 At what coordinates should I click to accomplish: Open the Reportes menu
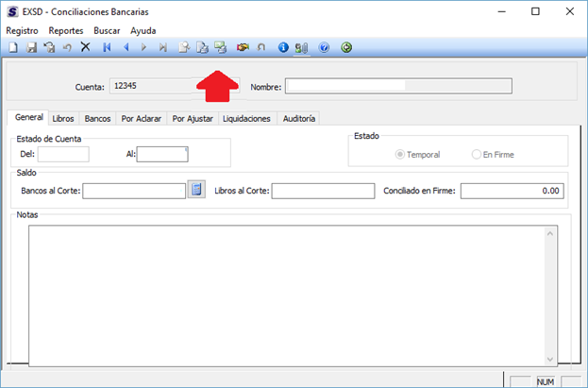coord(66,30)
